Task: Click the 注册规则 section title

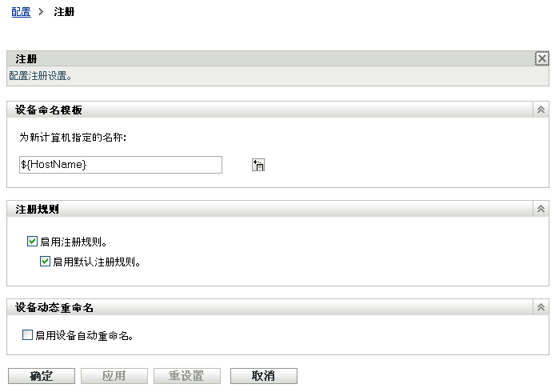Action: (x=38, y=209)
